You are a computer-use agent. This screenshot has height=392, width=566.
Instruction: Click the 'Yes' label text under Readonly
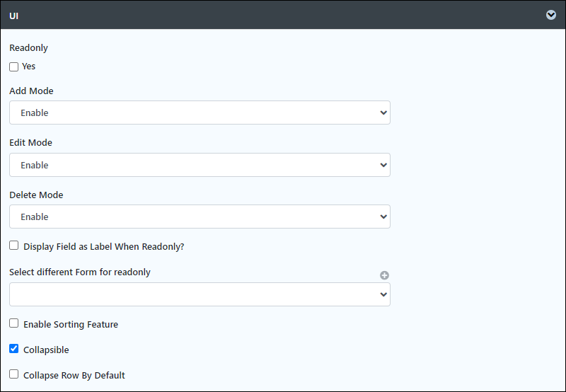click(x=28, y=67)
